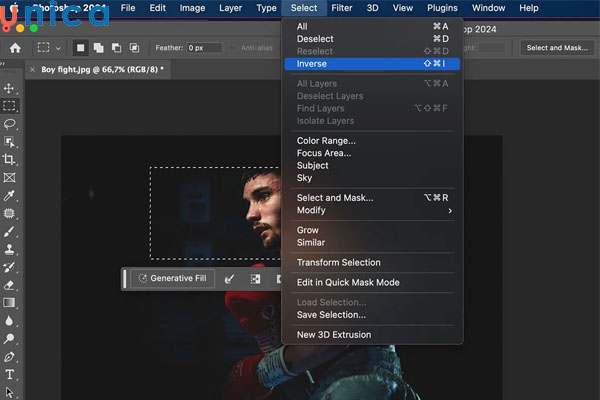The image size is (600, 400).
Task: Select the Lasso tool
Action: pos(10,124)
